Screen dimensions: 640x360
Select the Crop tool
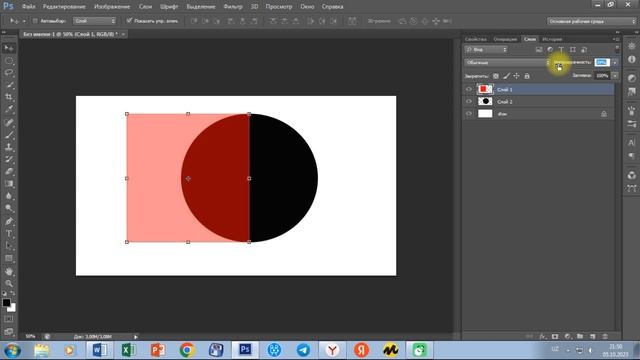pyautogui.click(x=9, y=97)
